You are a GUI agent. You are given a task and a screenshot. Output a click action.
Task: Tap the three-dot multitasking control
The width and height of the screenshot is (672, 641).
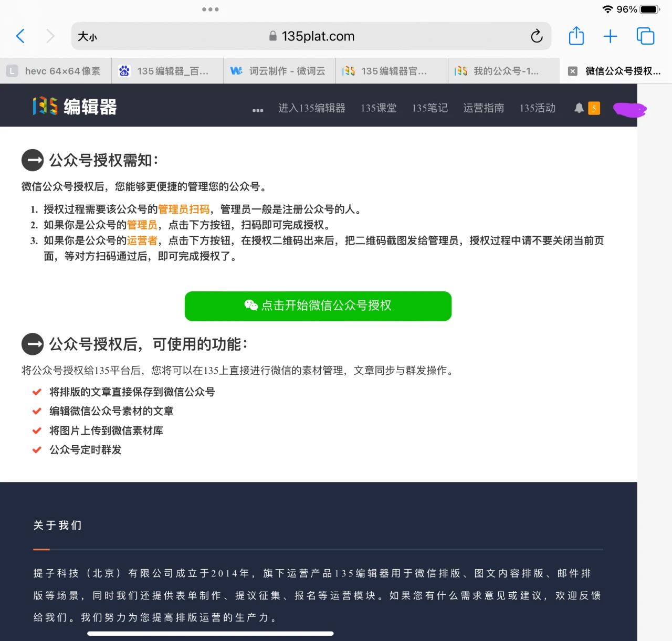click(211, 9)
